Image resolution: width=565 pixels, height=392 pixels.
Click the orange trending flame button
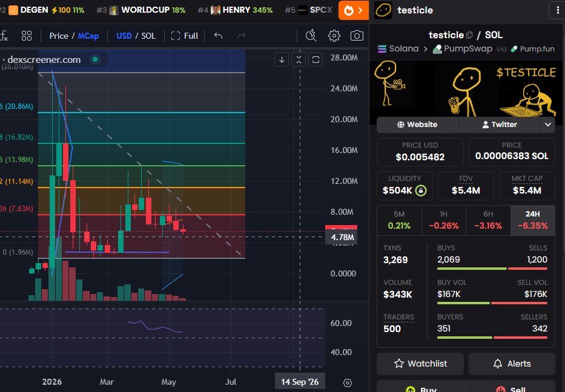tap(354, 10)
